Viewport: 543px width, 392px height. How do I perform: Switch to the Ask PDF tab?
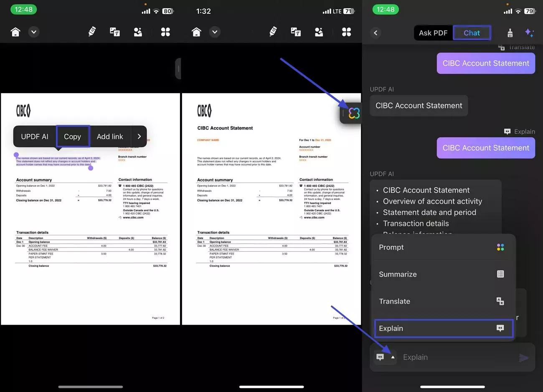click(433, 33)
